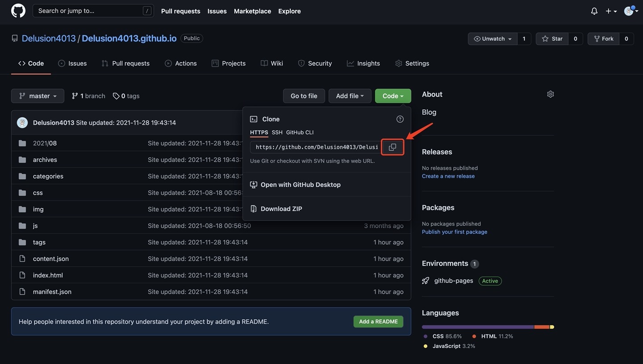View the Insights tab
The image size is (643, 364).
(x=363, y=63)
